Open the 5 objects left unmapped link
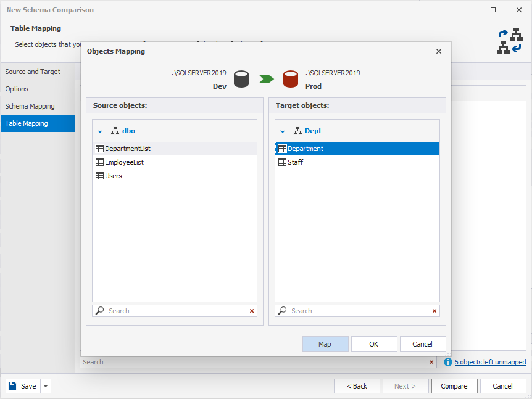The image size is (532, 399). [490, 362]
